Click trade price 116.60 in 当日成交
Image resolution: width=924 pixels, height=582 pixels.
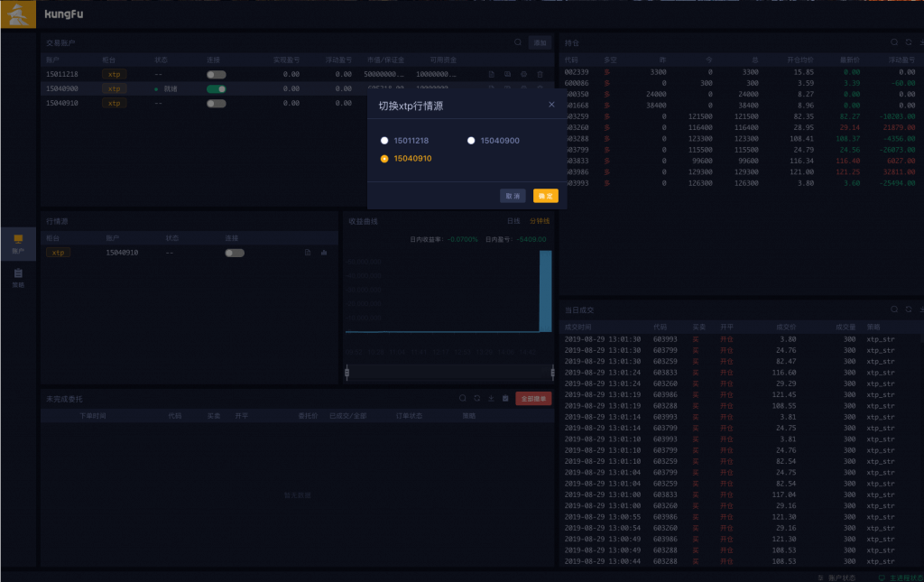(784, 373)
